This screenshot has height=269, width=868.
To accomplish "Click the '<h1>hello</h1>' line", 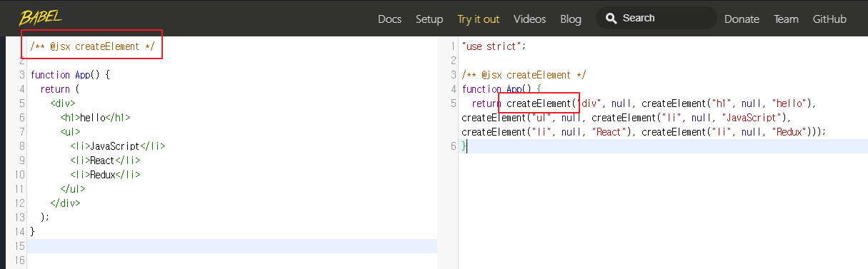I will pyautogui.click(x=95, y=118).
